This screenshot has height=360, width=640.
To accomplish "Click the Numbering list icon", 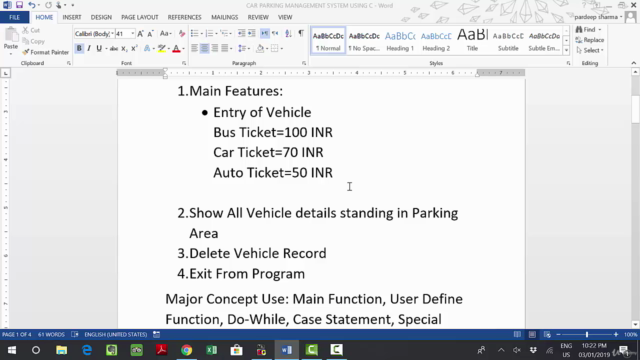I will [x=209, y=33].
